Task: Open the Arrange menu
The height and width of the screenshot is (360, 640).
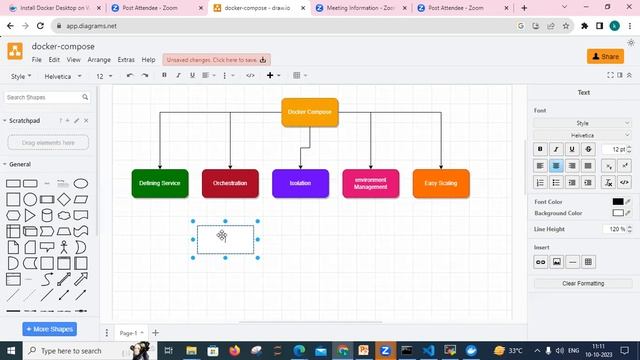Action: pos(99,60)
